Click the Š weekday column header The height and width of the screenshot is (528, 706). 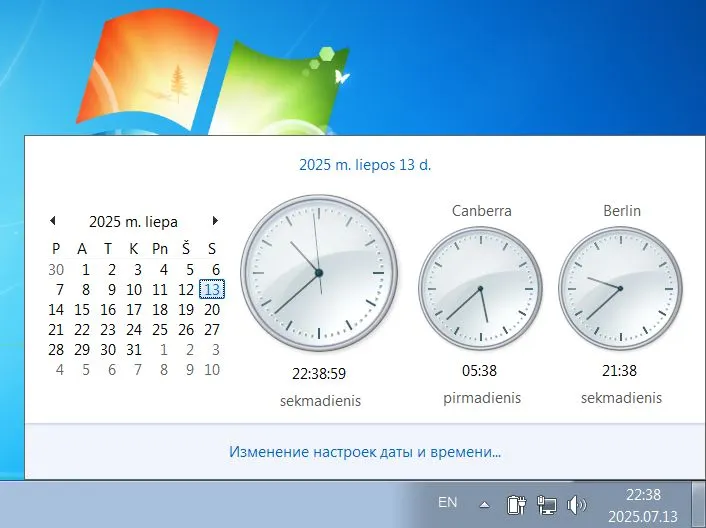click(186, 248)
